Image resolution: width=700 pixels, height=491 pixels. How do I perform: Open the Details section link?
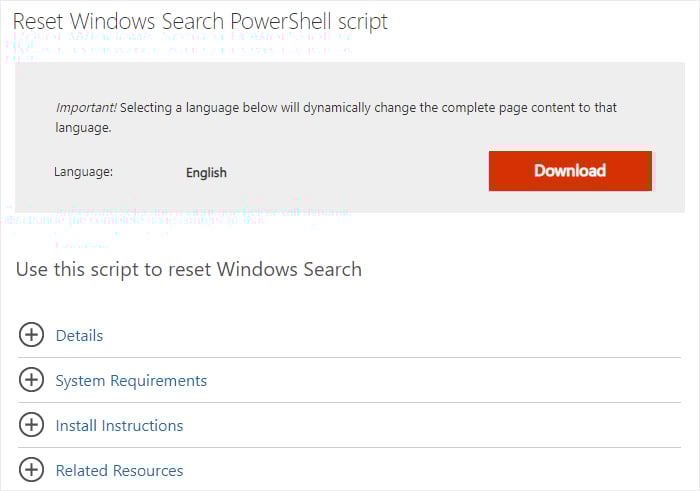coord(79,336)
